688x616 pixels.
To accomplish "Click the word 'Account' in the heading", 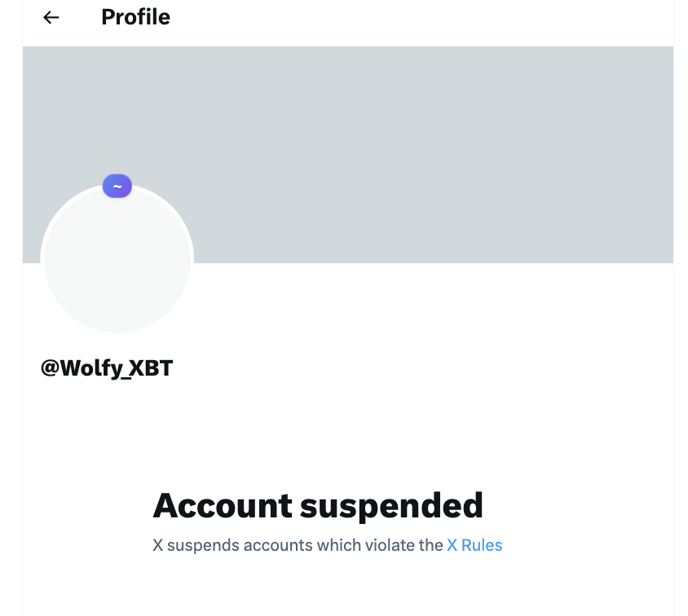I will pos(223,505).
